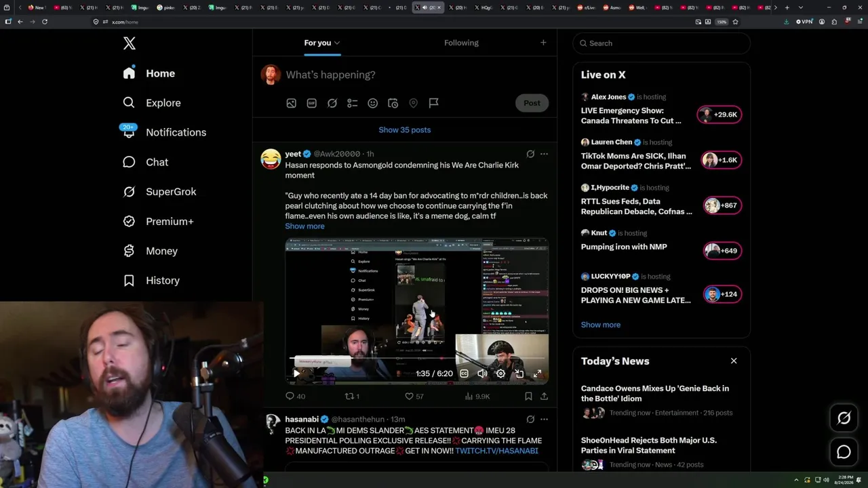Expand Live on X with Show more

601,325
